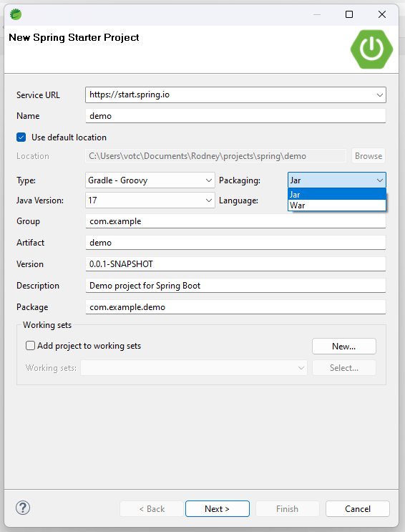Select Jar from the Packaging list
This screenshot has height=532, width=405.
coord(337,195)
